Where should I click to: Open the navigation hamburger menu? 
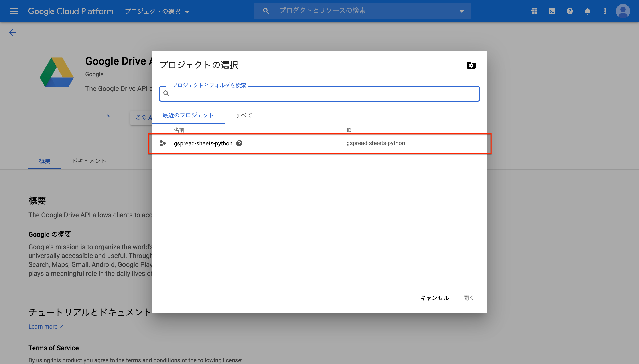point(14,11)
